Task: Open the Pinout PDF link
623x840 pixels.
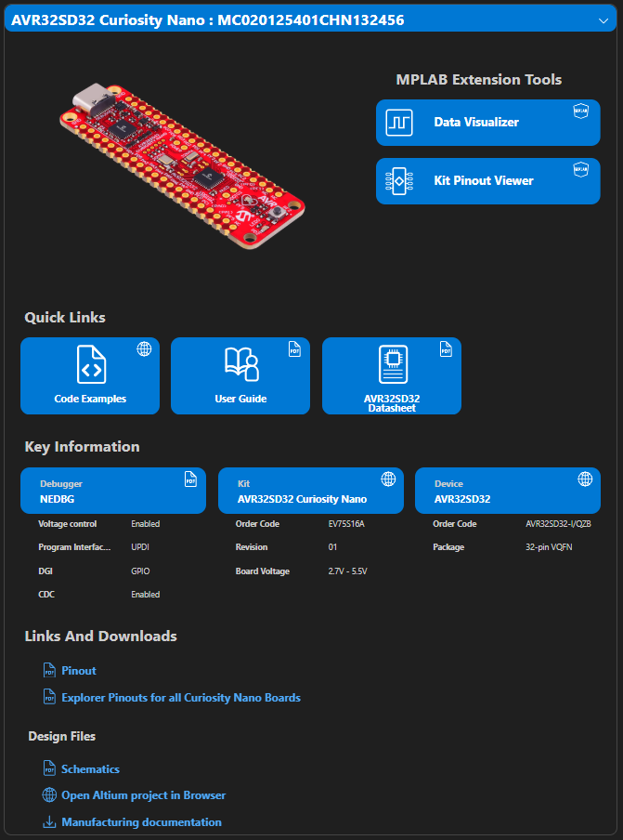Action: tap(79, 671)
